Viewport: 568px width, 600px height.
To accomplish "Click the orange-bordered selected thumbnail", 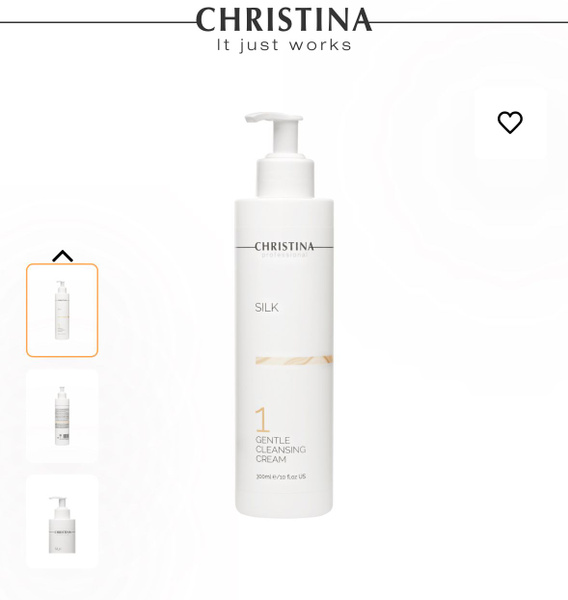I will (x=62, y=310).
